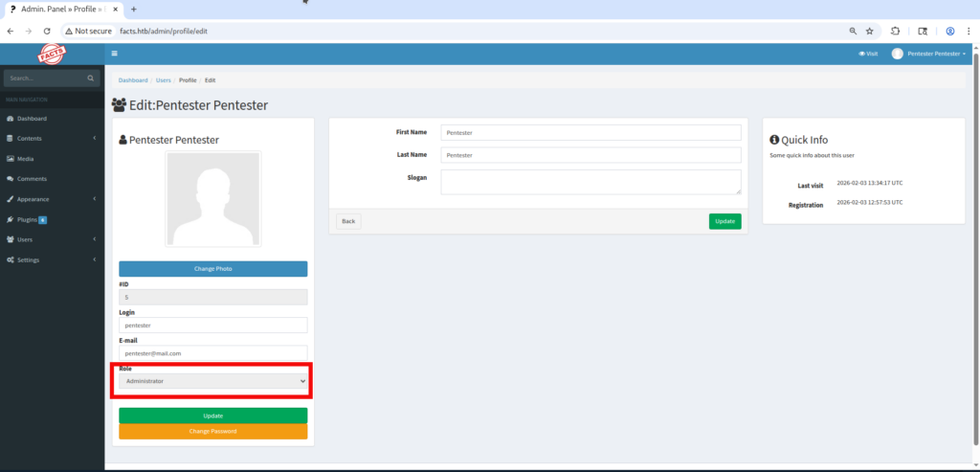
Task: Focus the sidebar Search field
Action: [x=44, y=79]
